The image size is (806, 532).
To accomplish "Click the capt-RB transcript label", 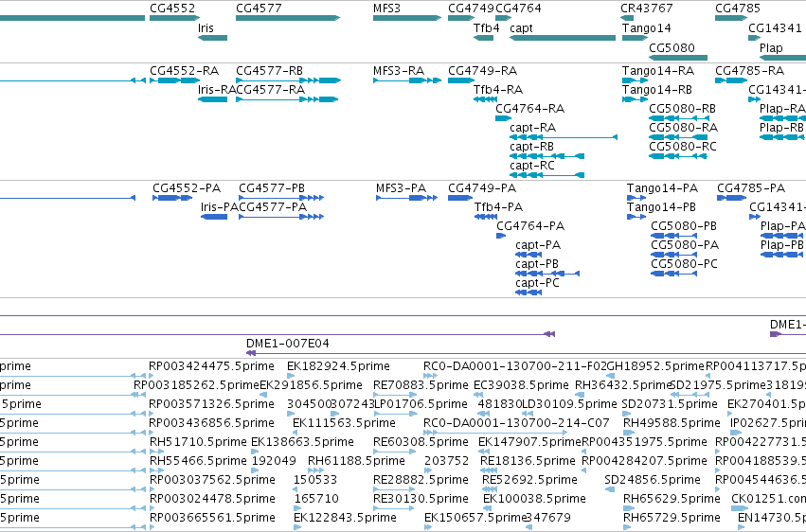I will [x=531, y=147].
